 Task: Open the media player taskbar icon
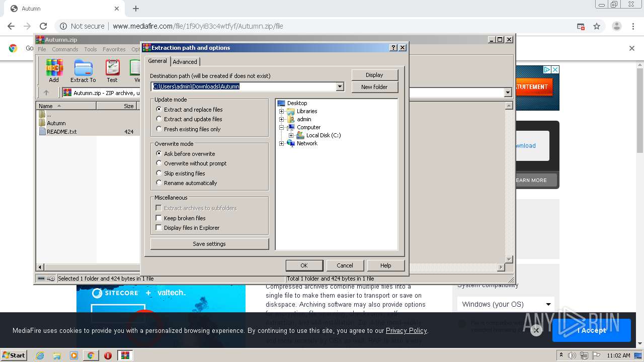[x=74, y=355]
